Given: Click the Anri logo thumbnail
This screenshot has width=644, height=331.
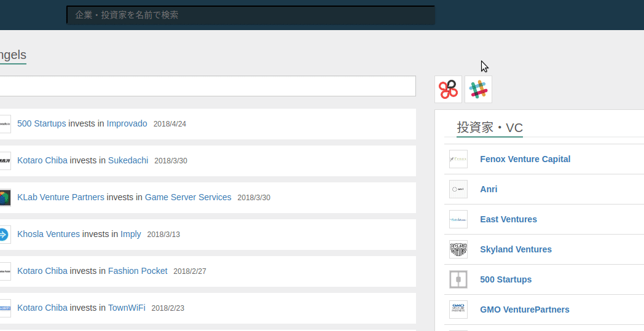Looking at the screenshot, I should pos(458,189).
